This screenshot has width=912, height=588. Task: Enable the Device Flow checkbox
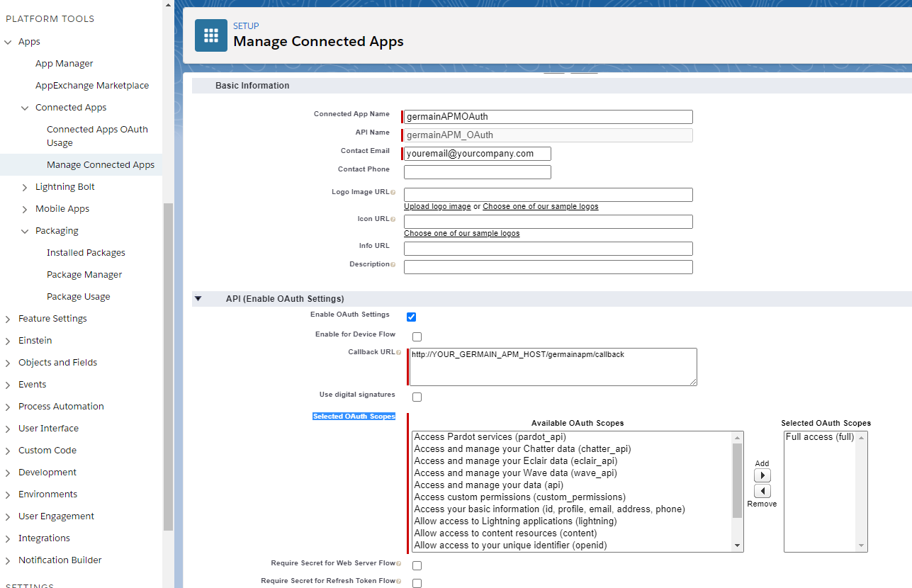point(417,337)
